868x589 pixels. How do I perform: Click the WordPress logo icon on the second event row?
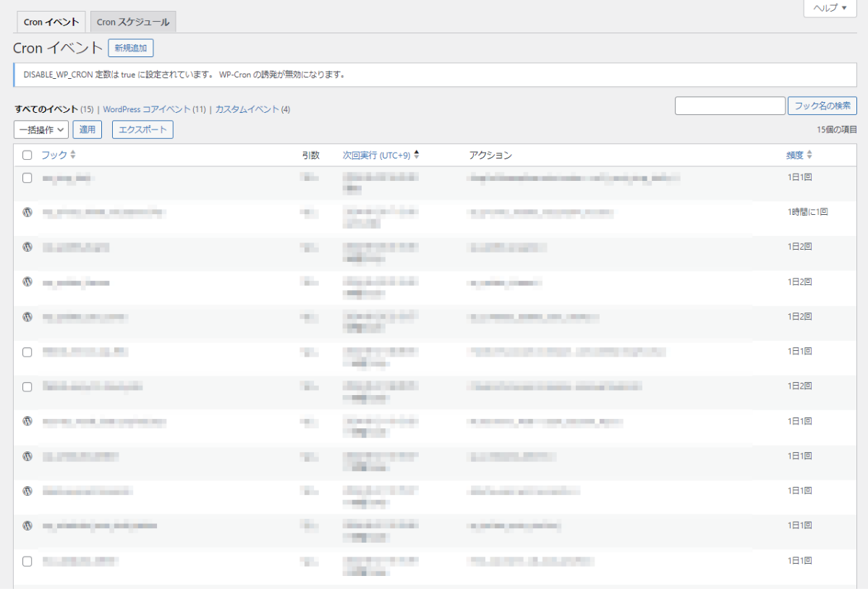pyautogui.click(x=27, y=212)
